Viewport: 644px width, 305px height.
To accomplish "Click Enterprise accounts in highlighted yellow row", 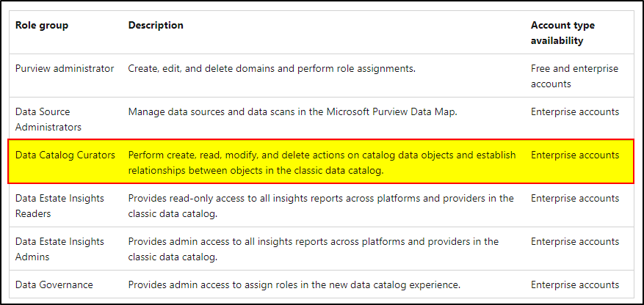I will point(575,155).
